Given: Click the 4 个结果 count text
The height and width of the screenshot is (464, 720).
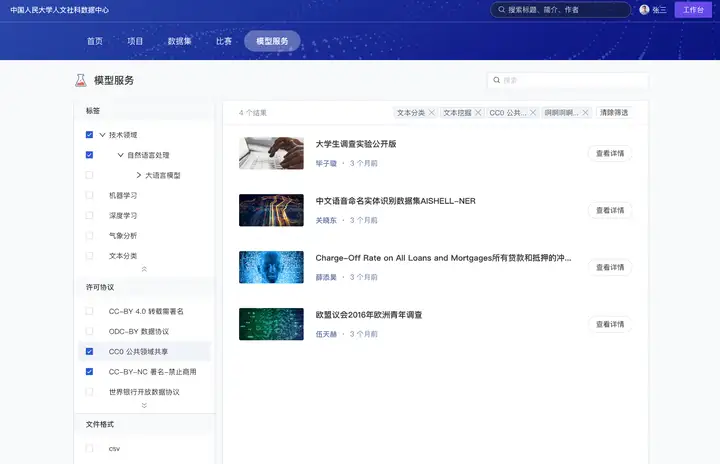Looking at the screenshot, I should tap(253, 113).
